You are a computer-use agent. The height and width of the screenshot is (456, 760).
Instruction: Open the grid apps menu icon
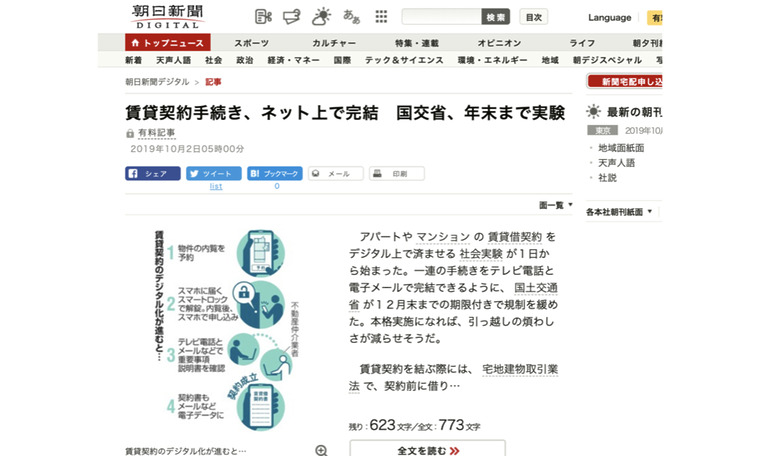pyautogui.click(x=381, y=17)
